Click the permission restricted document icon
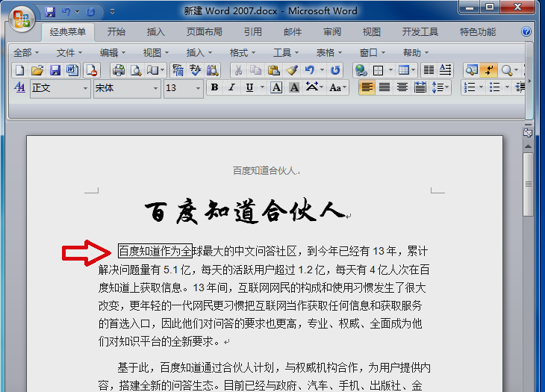Screen dimensions: 545x392 point(92,70)
